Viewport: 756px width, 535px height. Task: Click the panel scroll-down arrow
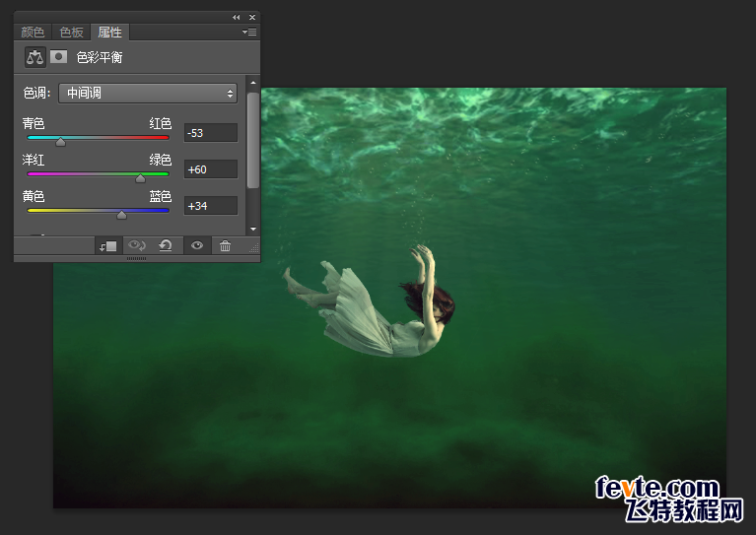[253, 229]
